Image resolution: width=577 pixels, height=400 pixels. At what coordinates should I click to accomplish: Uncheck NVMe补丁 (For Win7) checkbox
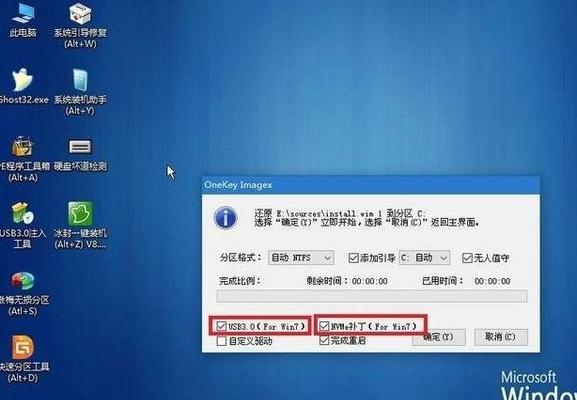click(324, 326)
